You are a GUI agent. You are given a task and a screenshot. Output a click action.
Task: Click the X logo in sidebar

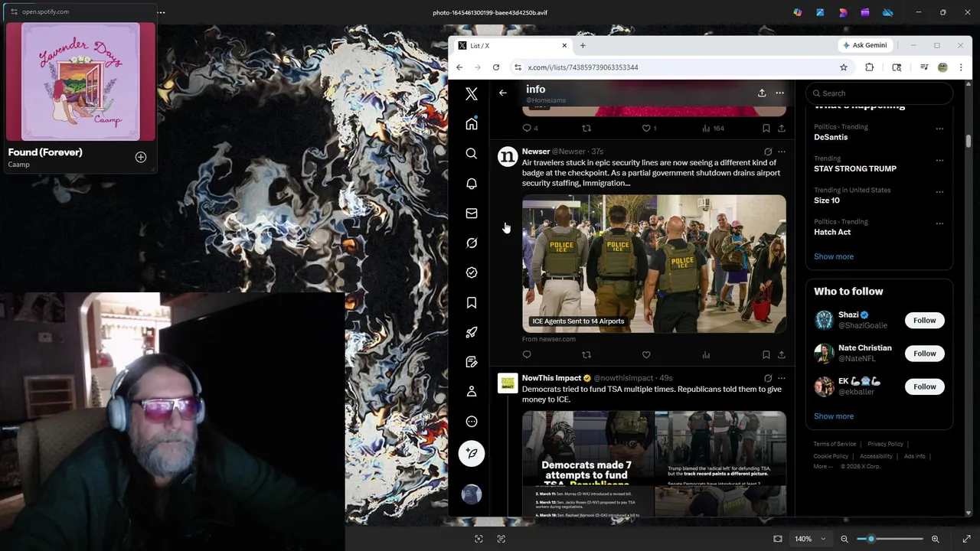coord(472,94)
